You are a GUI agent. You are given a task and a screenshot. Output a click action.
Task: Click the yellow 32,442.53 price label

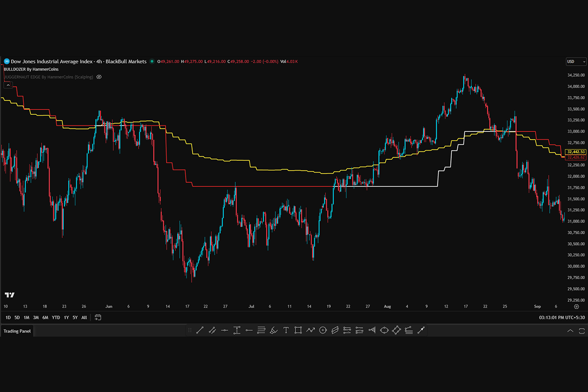[x=575, y=152]
